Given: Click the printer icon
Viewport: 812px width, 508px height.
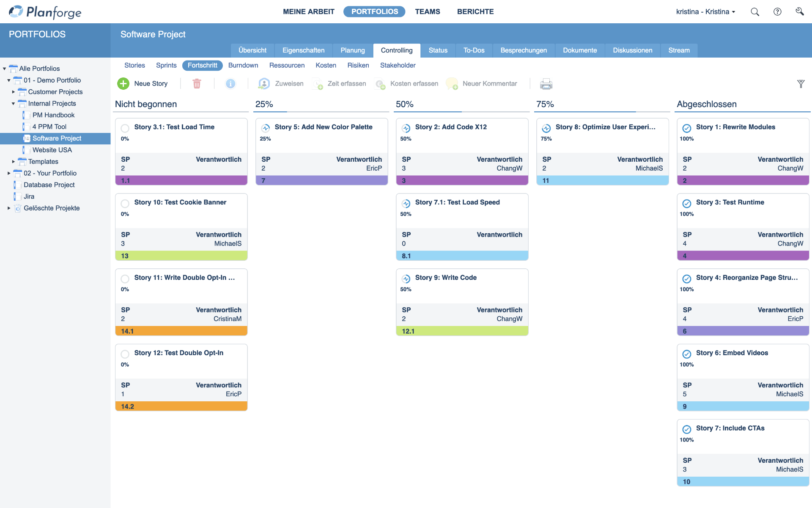Looking at the screenshot, I should point(546,84).
